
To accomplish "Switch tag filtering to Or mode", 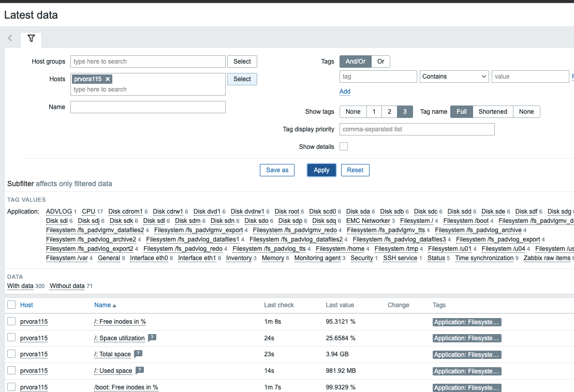I will click(x=380, y=61).
